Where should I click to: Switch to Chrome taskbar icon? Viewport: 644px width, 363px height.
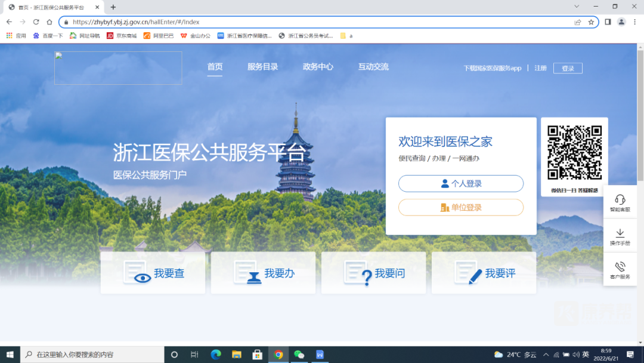coord(278,355)
